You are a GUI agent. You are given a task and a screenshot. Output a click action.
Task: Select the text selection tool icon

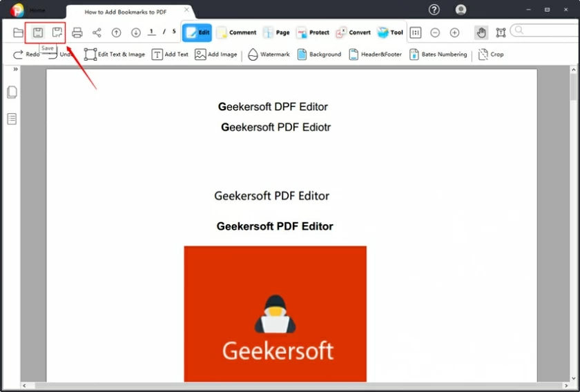[501, 32]
